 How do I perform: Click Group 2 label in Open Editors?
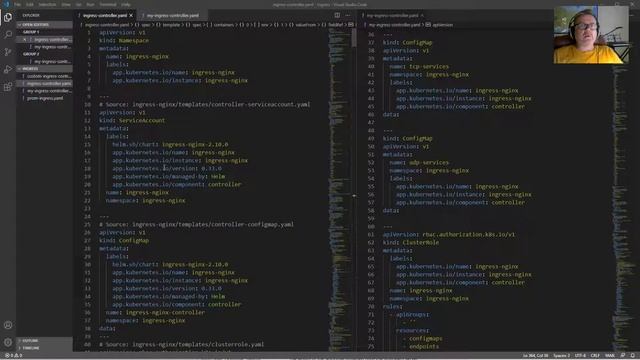[31, 54]
